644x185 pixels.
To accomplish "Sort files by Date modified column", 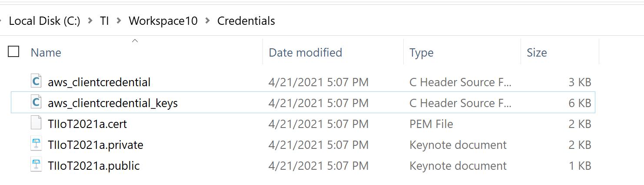I will 305,53.
